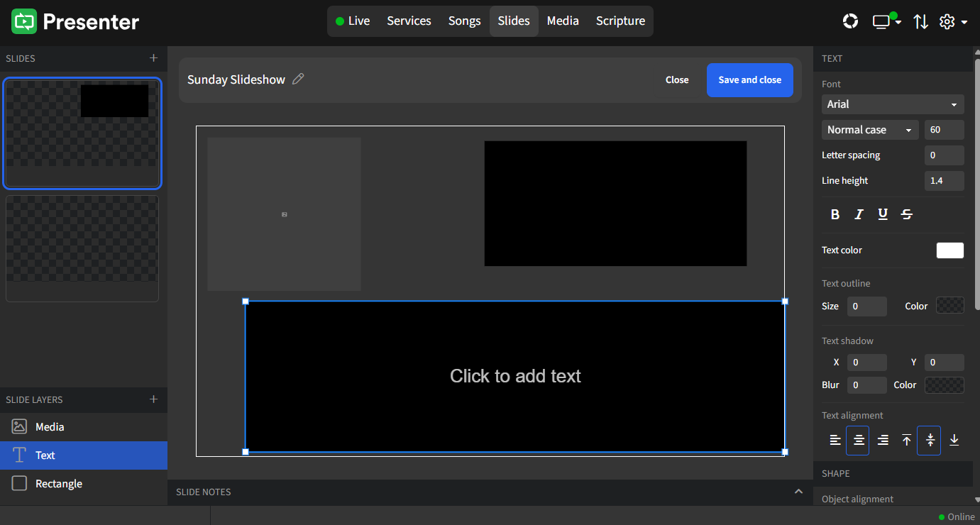Click Save and close
980x525 pixels.
point(749,79)
